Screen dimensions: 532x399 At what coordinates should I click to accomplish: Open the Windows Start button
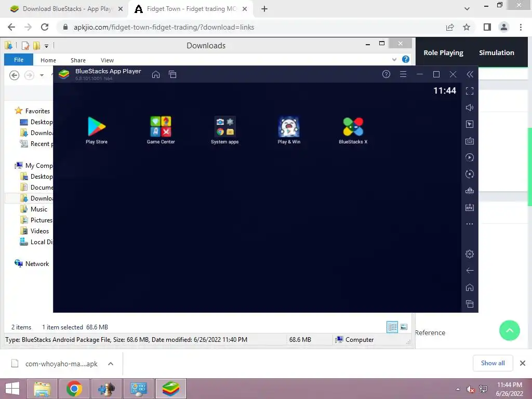(12, 389)
